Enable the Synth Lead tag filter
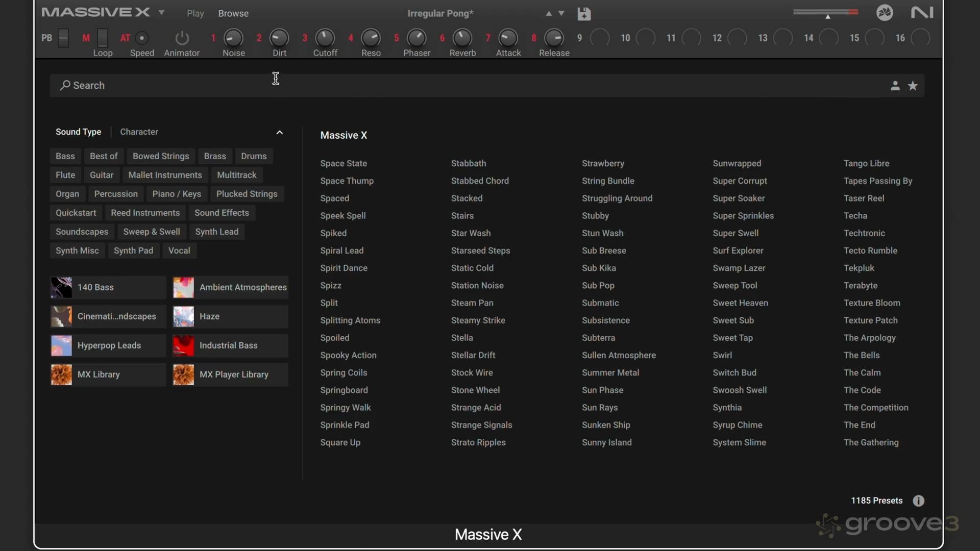Viewport: 980px width, 551px height. 216,232
